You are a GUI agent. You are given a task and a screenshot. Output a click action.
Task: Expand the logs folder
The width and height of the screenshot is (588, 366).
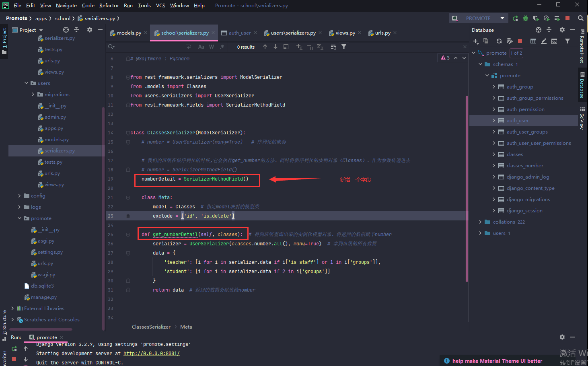[x=19, y=207]
